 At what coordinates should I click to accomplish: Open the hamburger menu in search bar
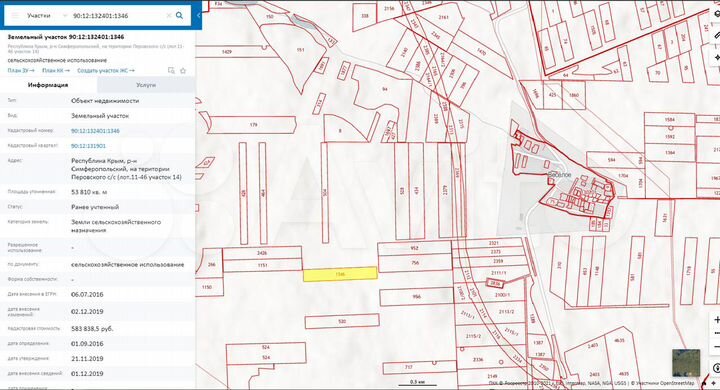point(15,16)
